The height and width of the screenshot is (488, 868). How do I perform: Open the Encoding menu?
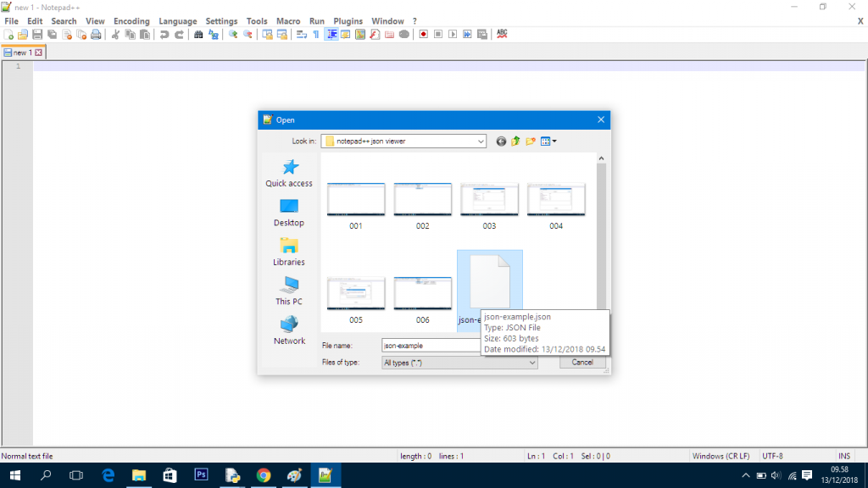(x=131, y=21)
